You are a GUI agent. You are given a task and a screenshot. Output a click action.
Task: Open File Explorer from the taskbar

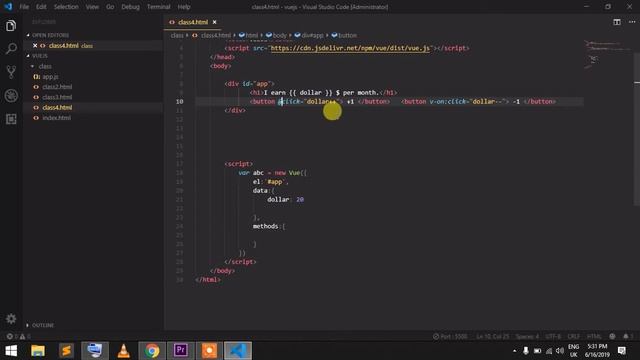(38, 351)
